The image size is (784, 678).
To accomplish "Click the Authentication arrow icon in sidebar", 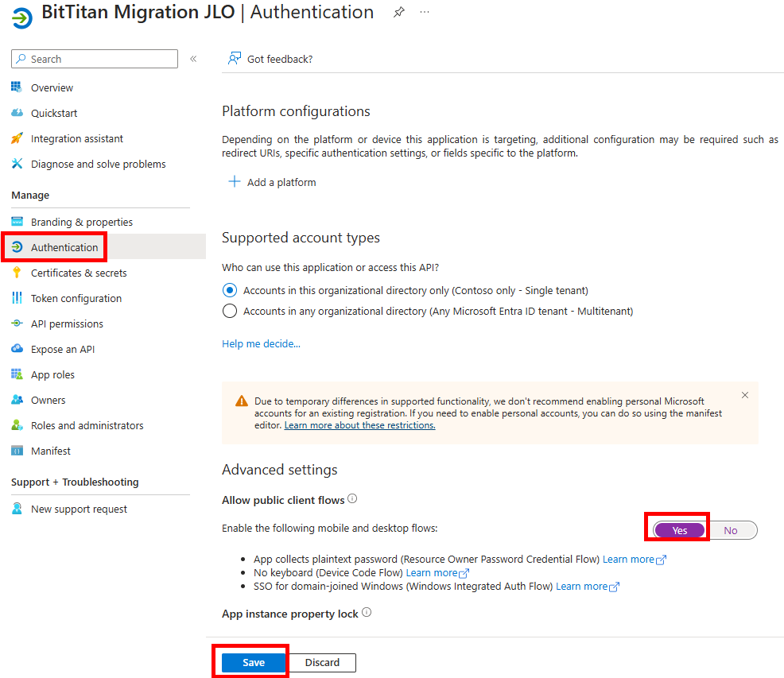I will [x=17, y=247].
